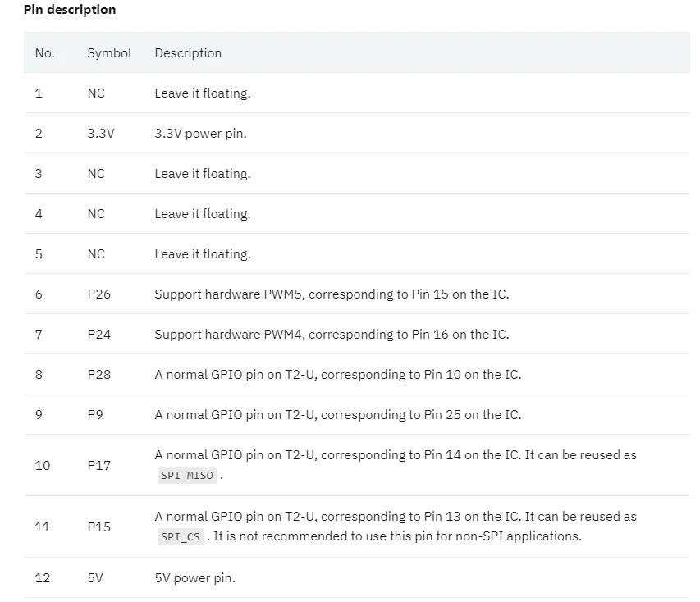700x602 pixels.
Task: Click the 5V symbol in row 12
Action: (95, 578)
